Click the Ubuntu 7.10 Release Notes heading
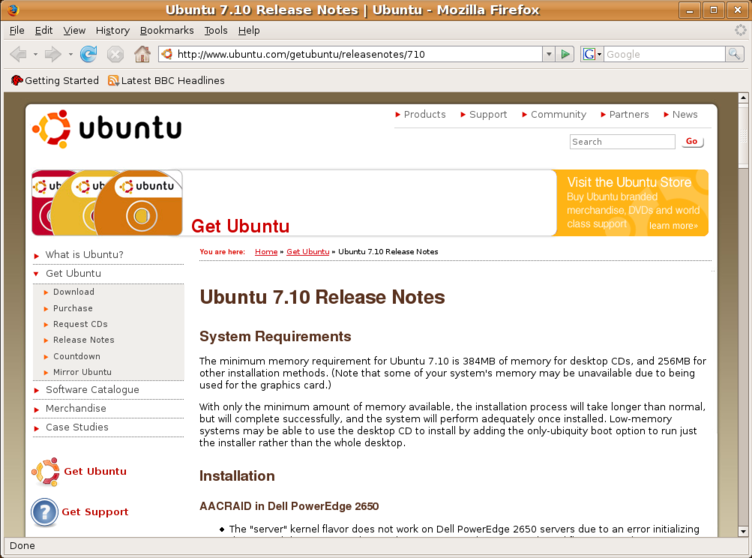This screenshot has width=752, height=558. coord(322,297)
